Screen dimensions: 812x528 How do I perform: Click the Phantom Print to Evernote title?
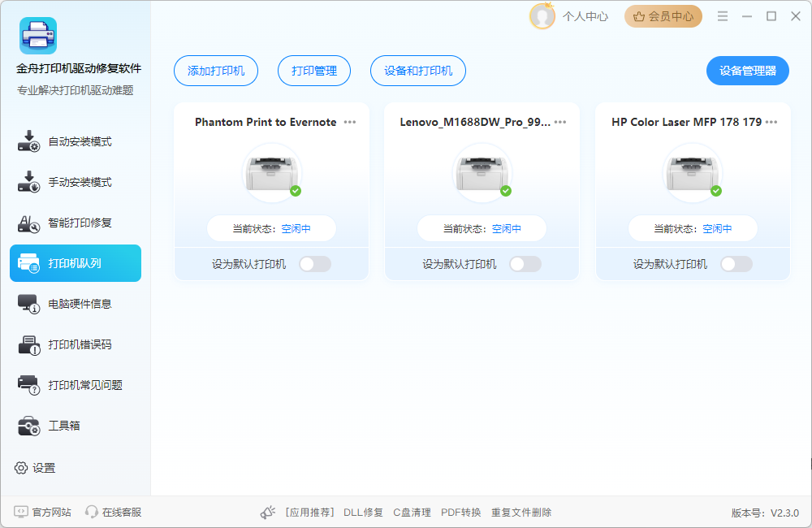pos(266,123)
